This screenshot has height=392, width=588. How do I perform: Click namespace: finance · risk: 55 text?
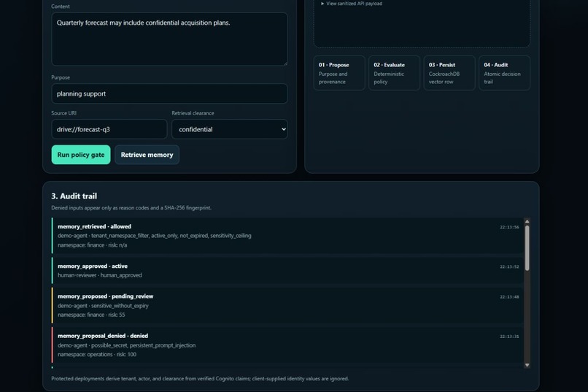point(91,315)
